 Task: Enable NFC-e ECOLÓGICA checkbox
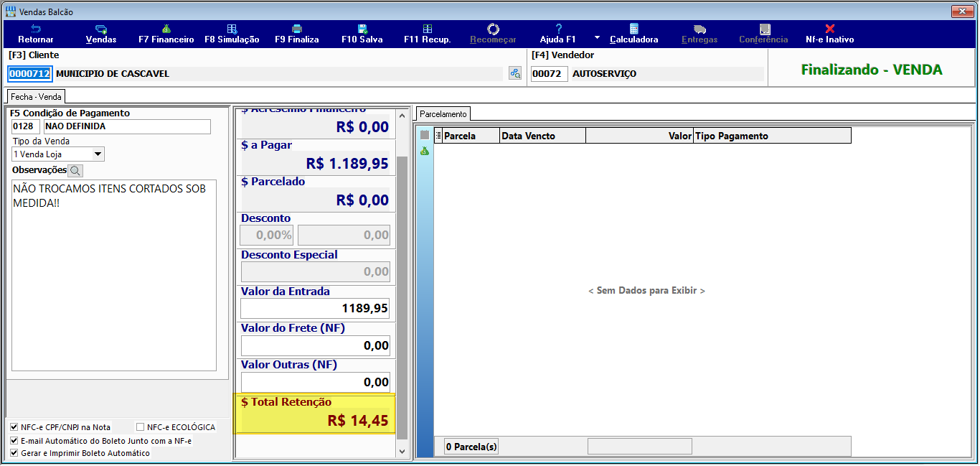pos(140,427)
